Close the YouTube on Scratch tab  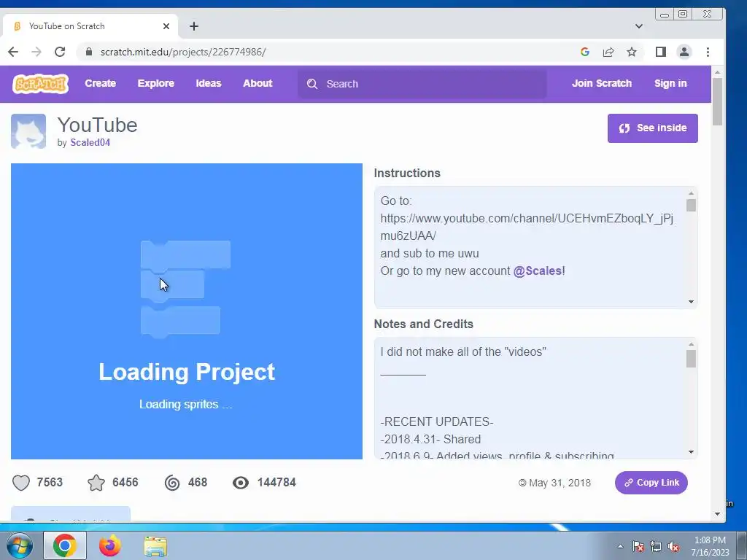click(x=166, y=26)
